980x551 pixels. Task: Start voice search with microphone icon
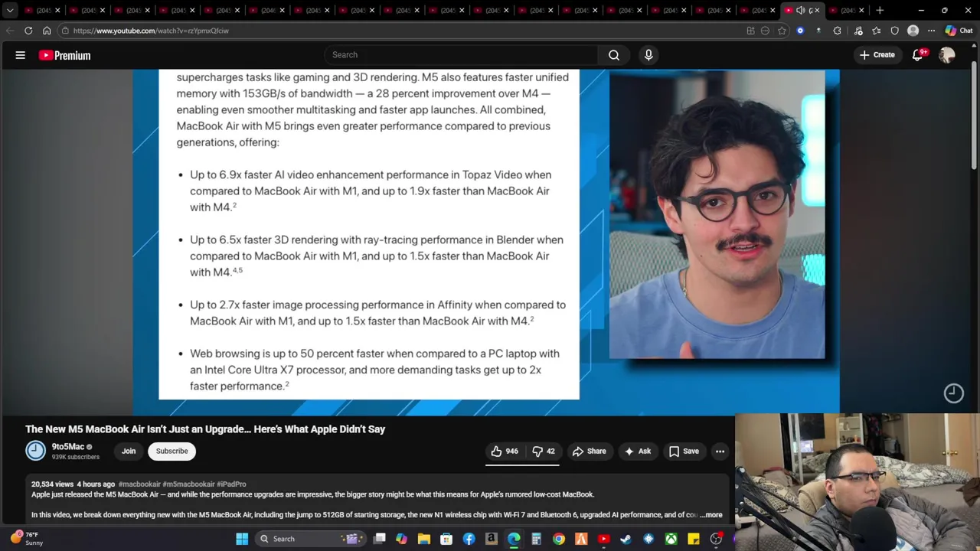(648, 55)
